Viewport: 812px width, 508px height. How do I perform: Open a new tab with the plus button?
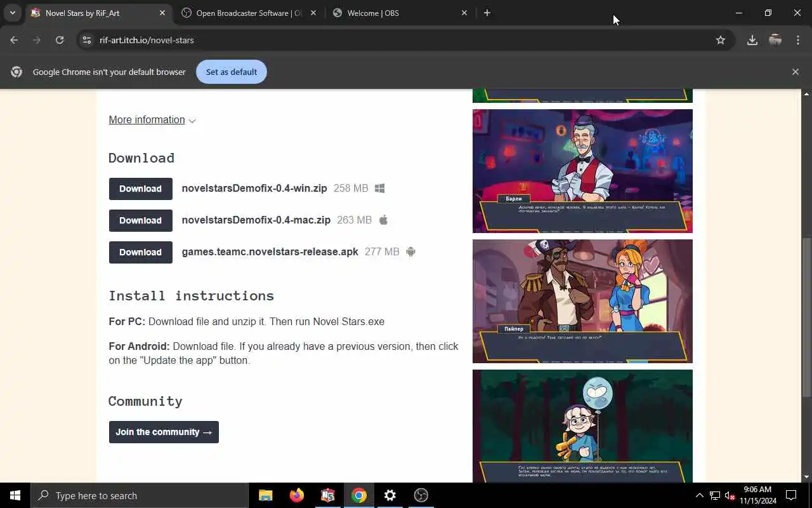point(487,13)
